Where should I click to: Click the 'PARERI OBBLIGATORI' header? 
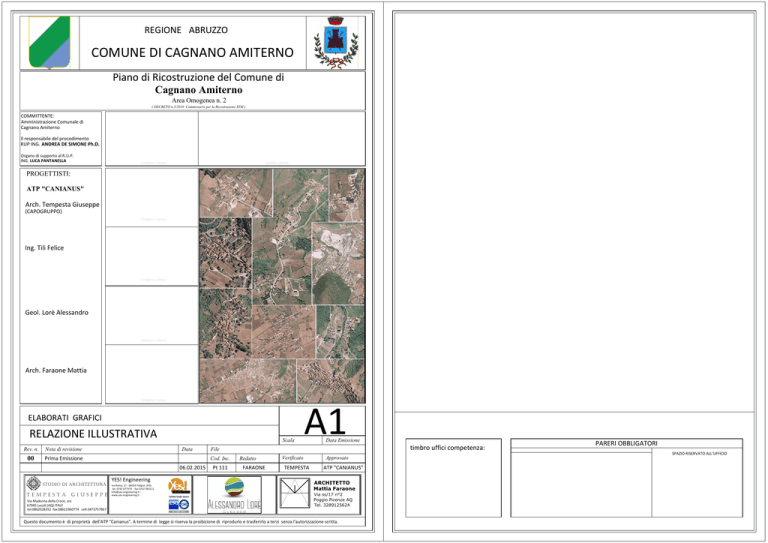coord(626,443)
